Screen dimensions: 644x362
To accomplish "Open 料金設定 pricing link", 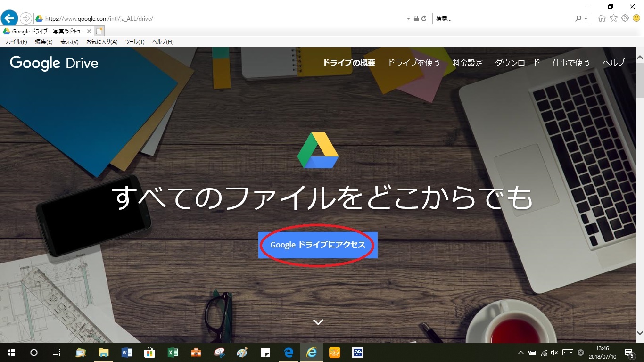I will (468, 63).
